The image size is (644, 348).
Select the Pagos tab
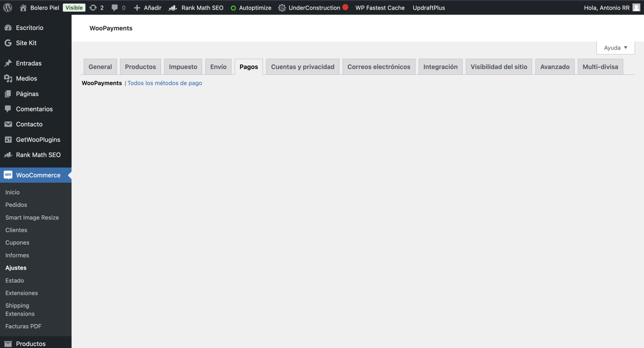click(249, 67)
